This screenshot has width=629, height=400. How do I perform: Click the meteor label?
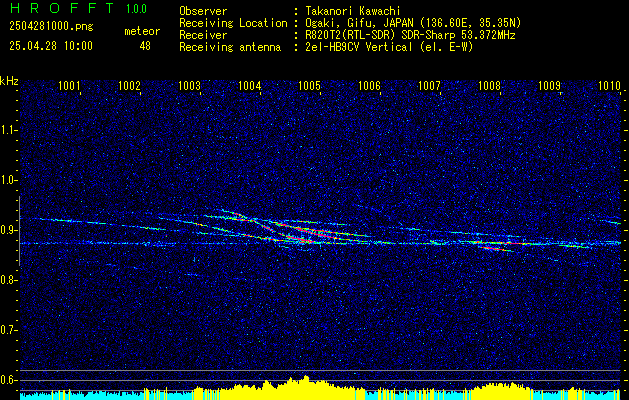click(142, 31)
